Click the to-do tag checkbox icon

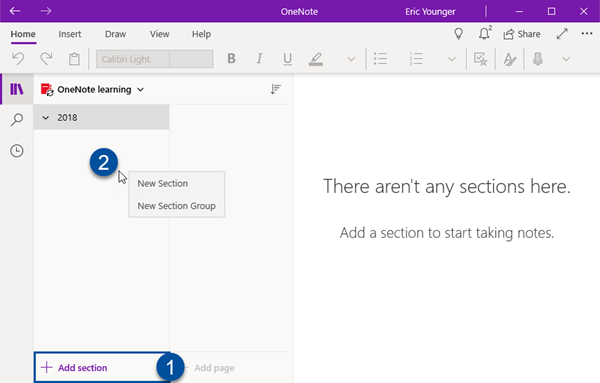point(480,59)
